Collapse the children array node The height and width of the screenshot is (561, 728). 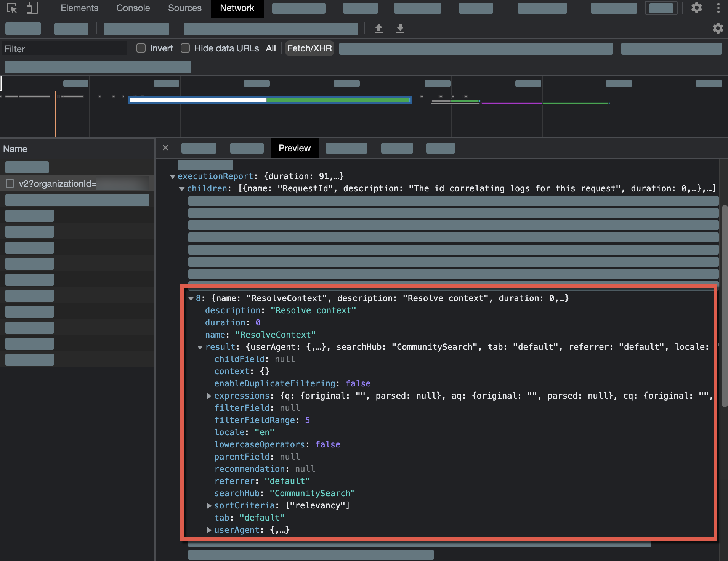182,189
